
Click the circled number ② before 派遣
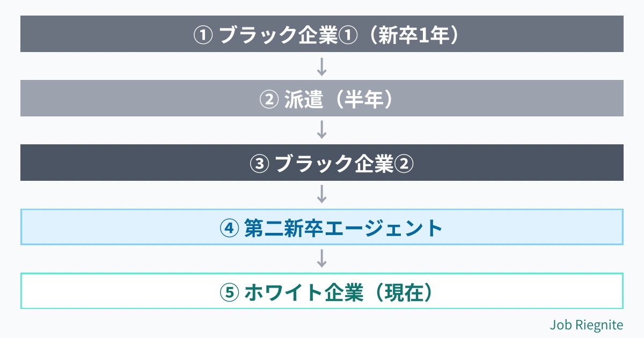point(268,100)
